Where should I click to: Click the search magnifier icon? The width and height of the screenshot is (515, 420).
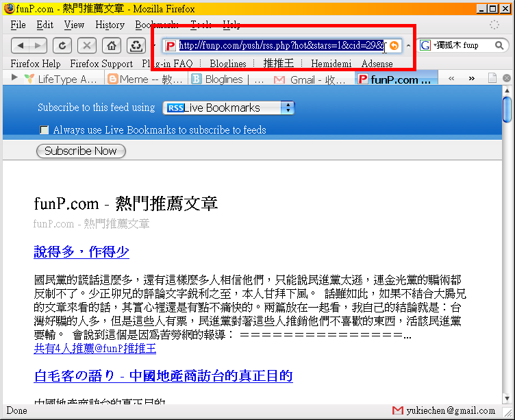pyautogui.click(x=499, y=45)
